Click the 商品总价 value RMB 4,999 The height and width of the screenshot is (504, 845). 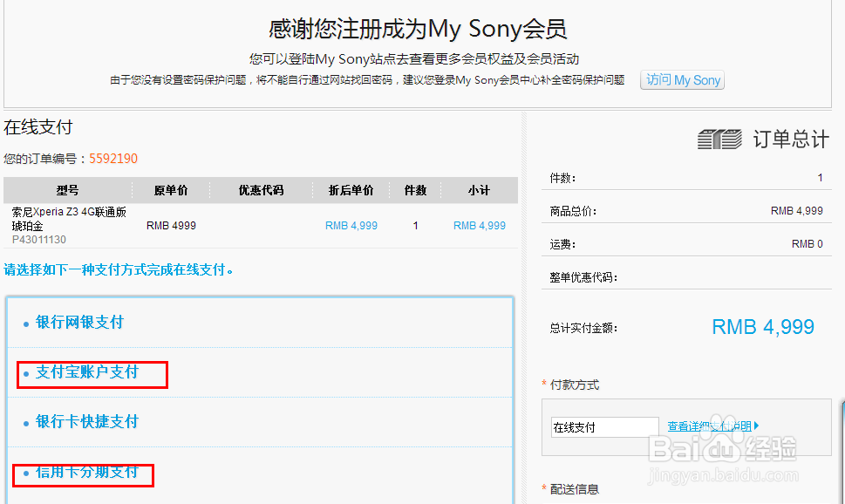(x=796, y=211)
